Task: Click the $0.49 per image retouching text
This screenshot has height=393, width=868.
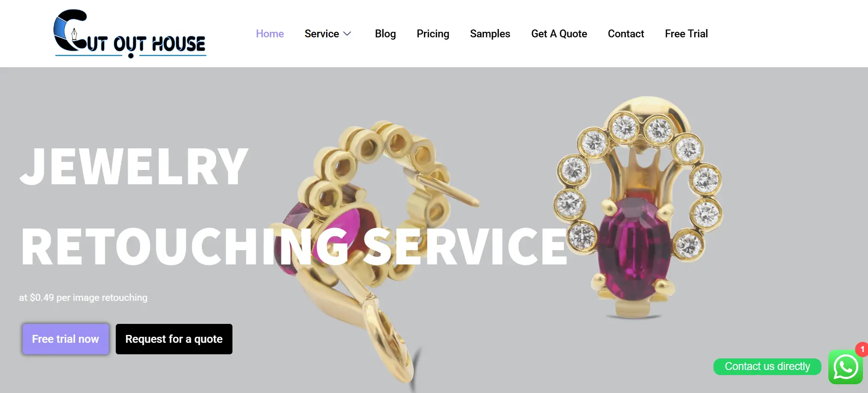Action: [83, 298]
